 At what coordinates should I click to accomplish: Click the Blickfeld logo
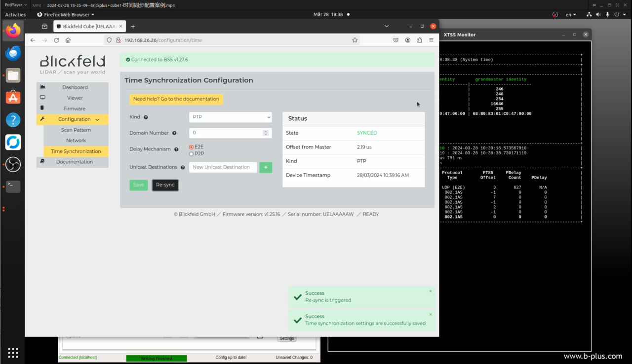[73, 65]
